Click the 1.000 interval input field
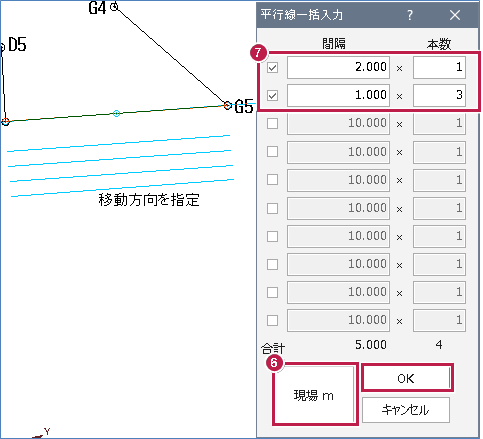Image resolution: width=483 pixels, height=439 pixels. 338,95
